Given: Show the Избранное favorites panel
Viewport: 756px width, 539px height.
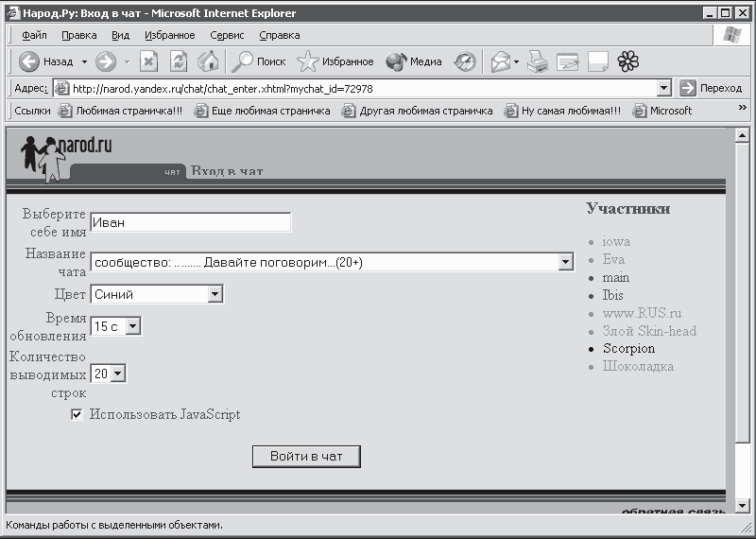Looking at the screenshot, I should (335, 61).
